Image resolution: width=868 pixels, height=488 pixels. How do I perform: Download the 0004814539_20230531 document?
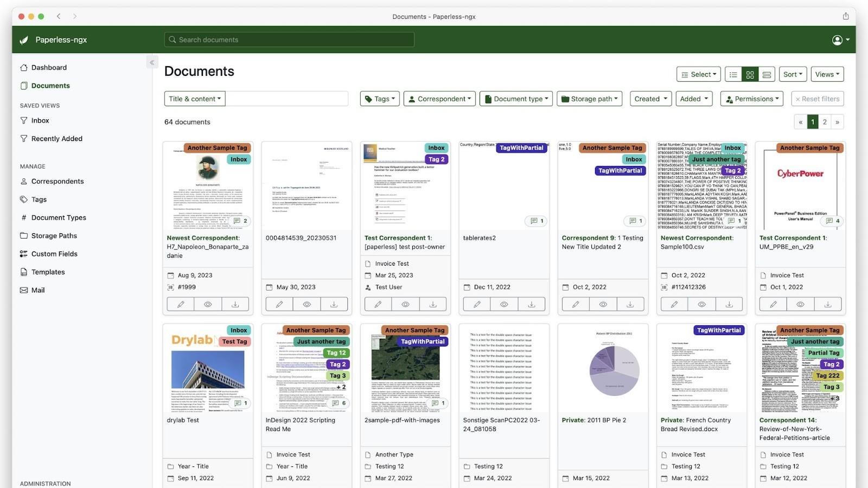(334, 304)
